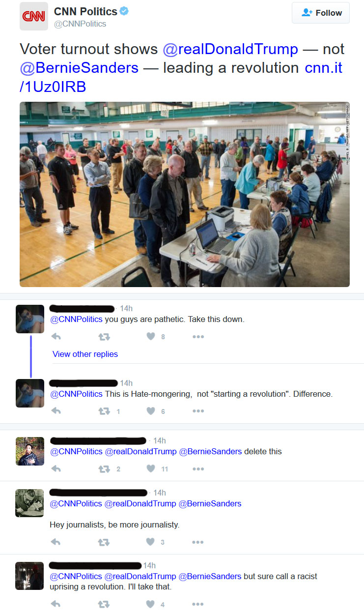Like the Hate-mongering tweet
The image size is (364, 614).
coord(151,411)
